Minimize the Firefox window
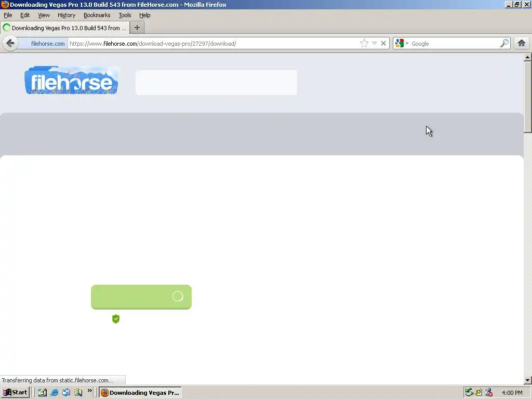 point(509,5)
